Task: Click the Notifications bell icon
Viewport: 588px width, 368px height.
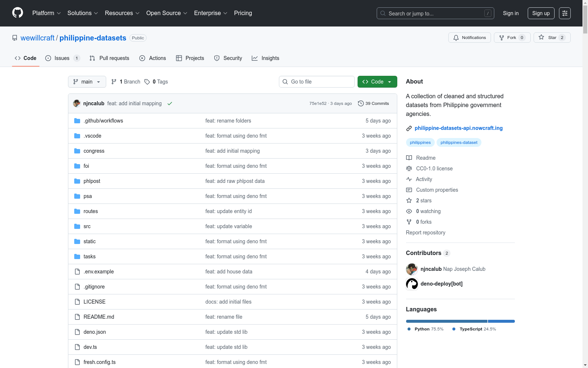Action: (x=456, y=38)
